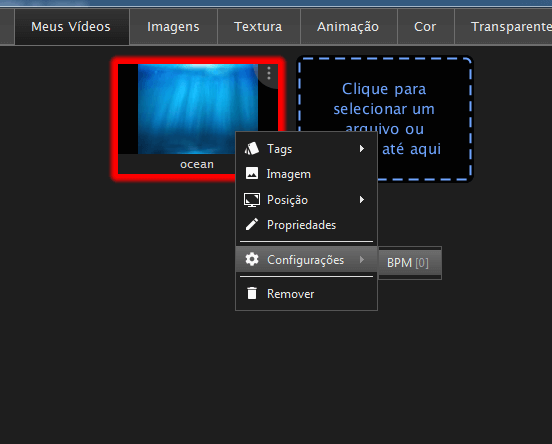
Task: Open the Cor tab
Action: coord(425,27)
